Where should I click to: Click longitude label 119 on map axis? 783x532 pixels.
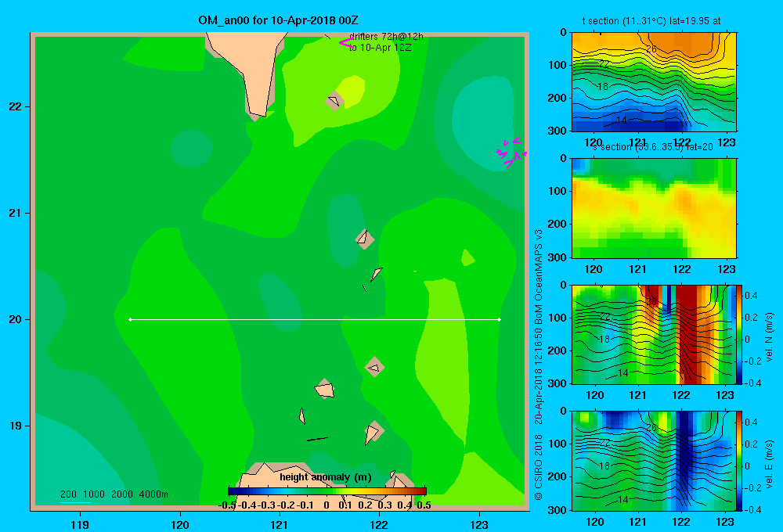[x=80, y=524]
